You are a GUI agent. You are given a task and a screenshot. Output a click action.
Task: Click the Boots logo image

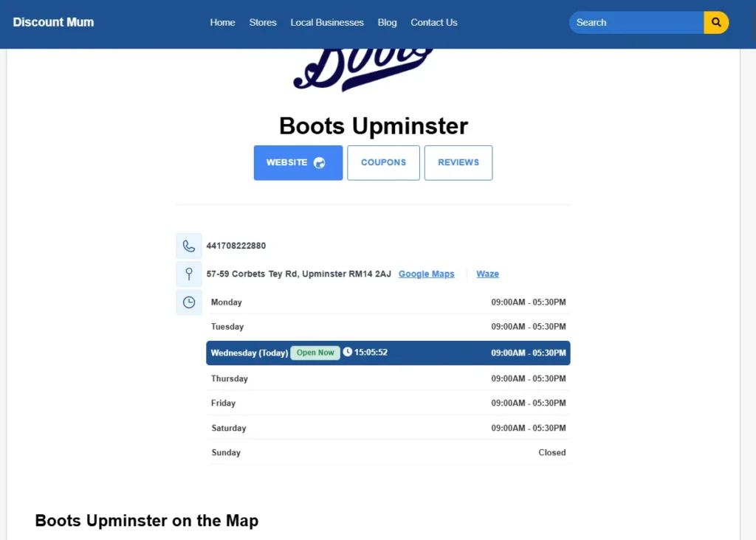coord(363,69)
